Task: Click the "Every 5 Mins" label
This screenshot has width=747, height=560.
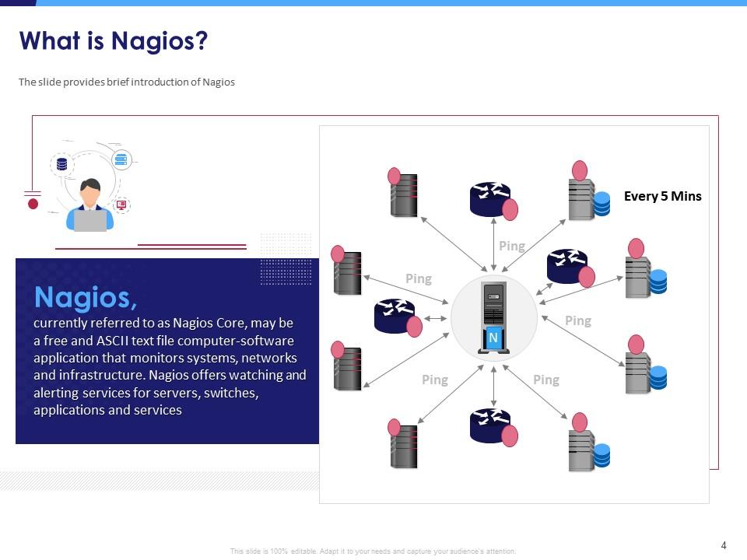Action: click(x=662, y=196)
